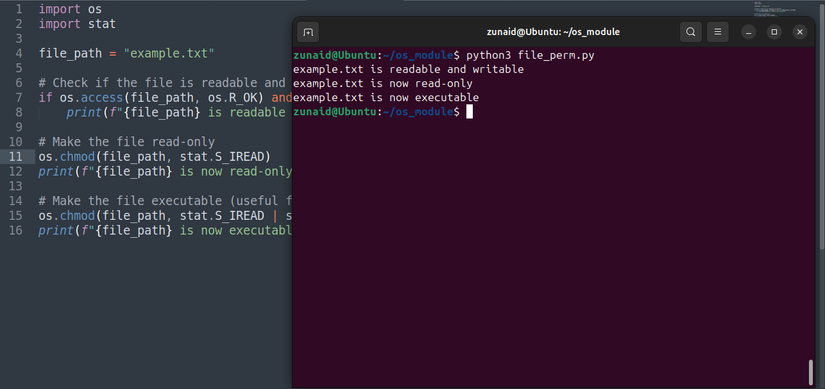The image size is (825, 389).
Task: Click the 'python3 file_perm.py' command in terminal
Action: (x=530, y=55)
